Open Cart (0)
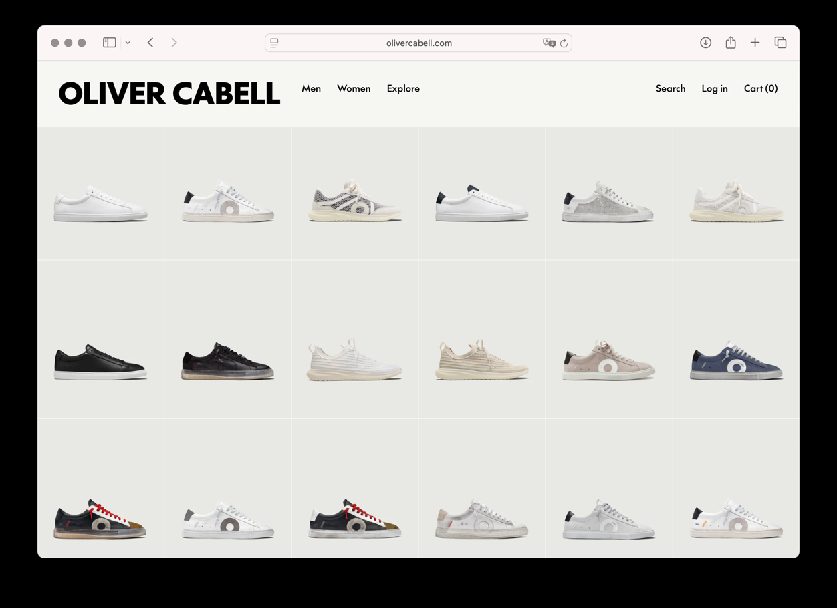The height and width of the screenshot is (608, 837). coord(761,89)
